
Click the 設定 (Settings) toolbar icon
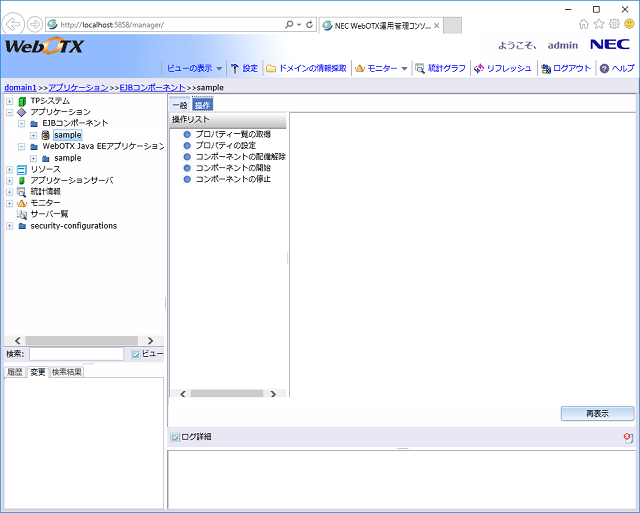point(235,68)
